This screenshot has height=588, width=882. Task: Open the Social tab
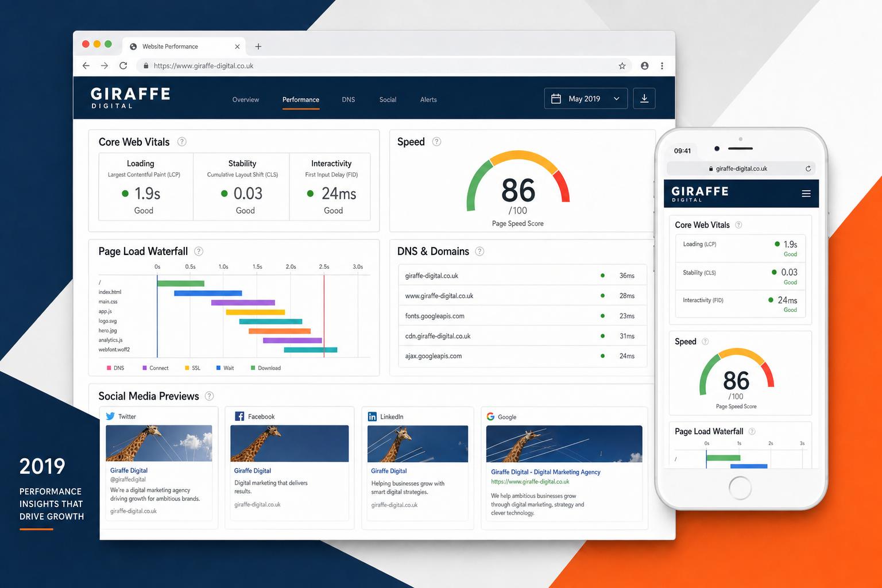388,100
